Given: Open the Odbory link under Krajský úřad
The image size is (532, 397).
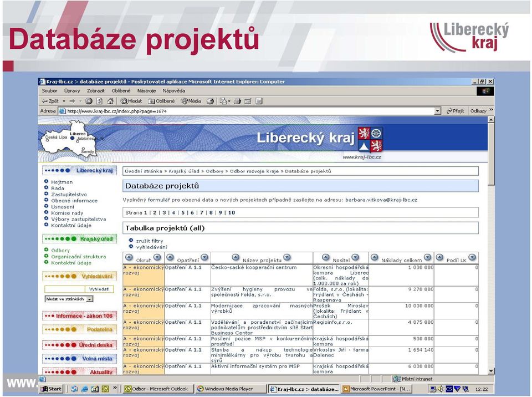Looking at the screenshot, I should tap(60, 251).
